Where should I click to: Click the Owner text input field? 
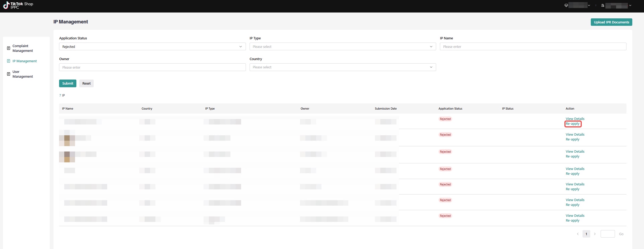coord(152,67)
